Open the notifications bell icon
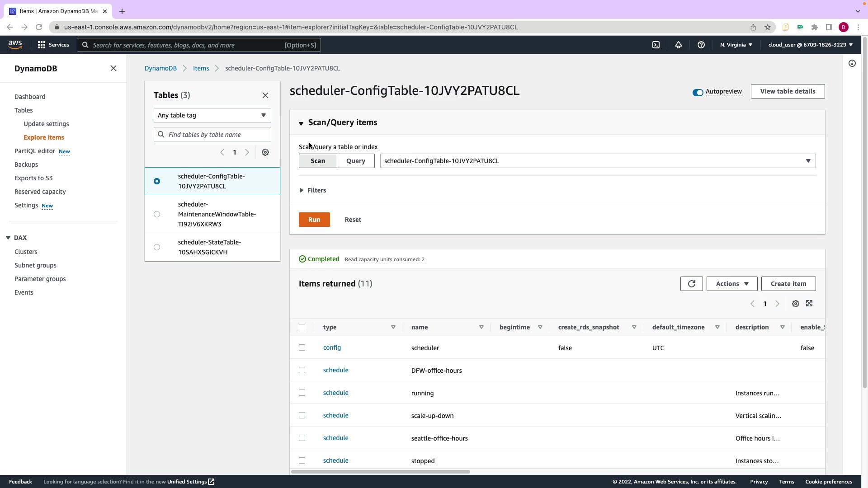 click(x=679, y=45)
